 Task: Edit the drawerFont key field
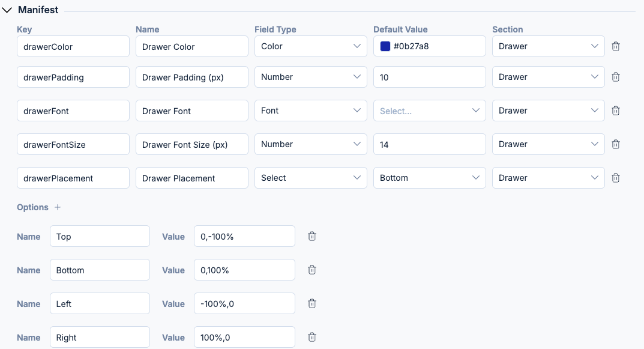(73, 111)
